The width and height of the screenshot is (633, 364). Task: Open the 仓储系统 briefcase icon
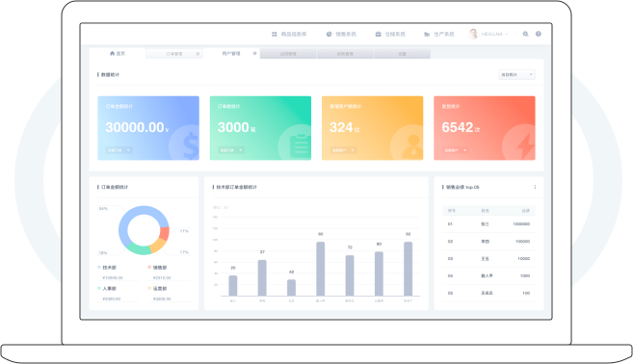(379, 35)
